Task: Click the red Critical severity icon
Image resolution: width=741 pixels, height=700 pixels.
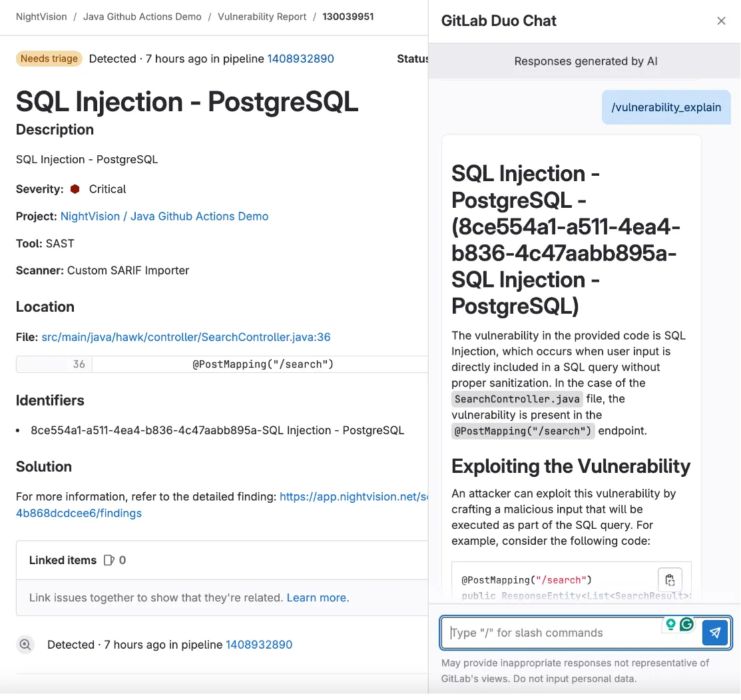Action: click(x=75, y=189)
